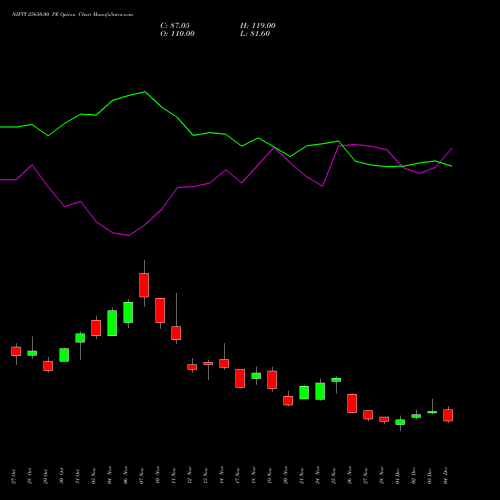Screen dimensions: 500x500
Task: Click the green indicator line's highest peak
Action: click(x=145, y=92)
